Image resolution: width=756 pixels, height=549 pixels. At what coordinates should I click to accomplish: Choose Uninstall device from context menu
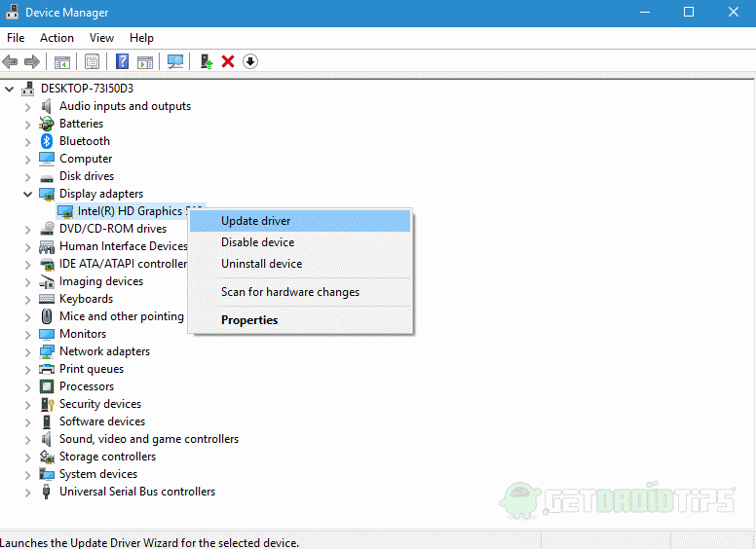tap(300, 264)
